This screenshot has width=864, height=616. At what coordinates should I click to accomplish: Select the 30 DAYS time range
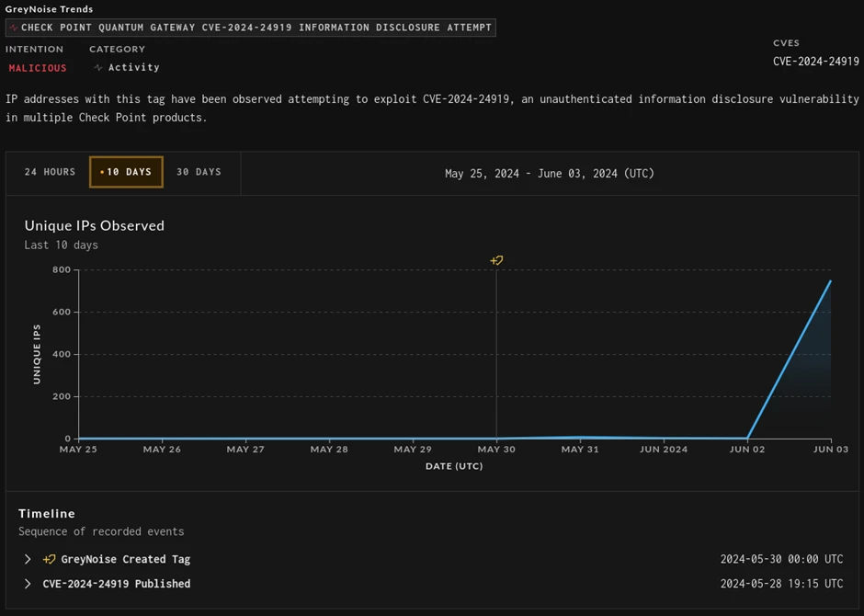[199, 172]
